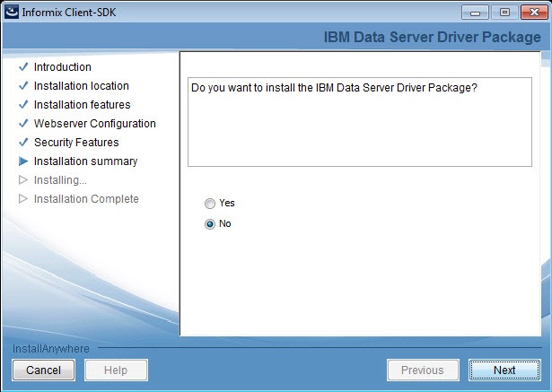This screenshot has height=392, width=552.
Task: Cancel the installation with the Cancel button
Action: (x=43, y=370)
